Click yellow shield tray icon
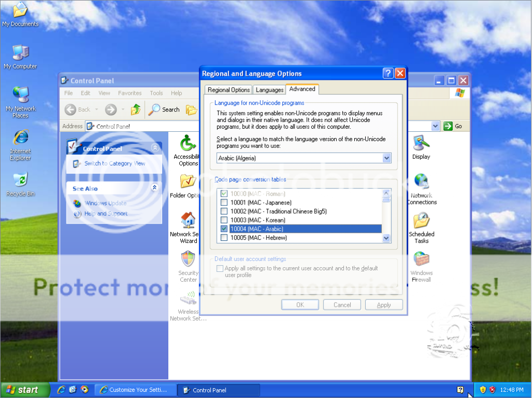This screenshot has height=398, width=532. (483, 390)
